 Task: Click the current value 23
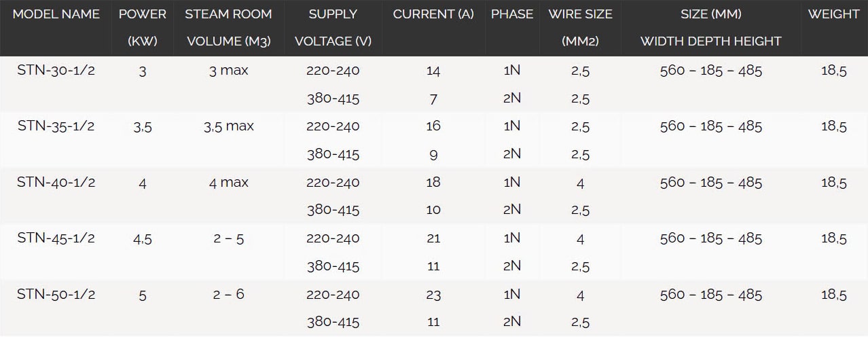coord(433,295)
